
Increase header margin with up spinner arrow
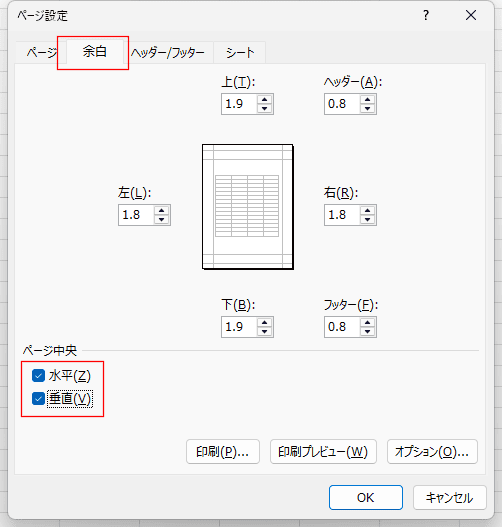click(367, 99)
